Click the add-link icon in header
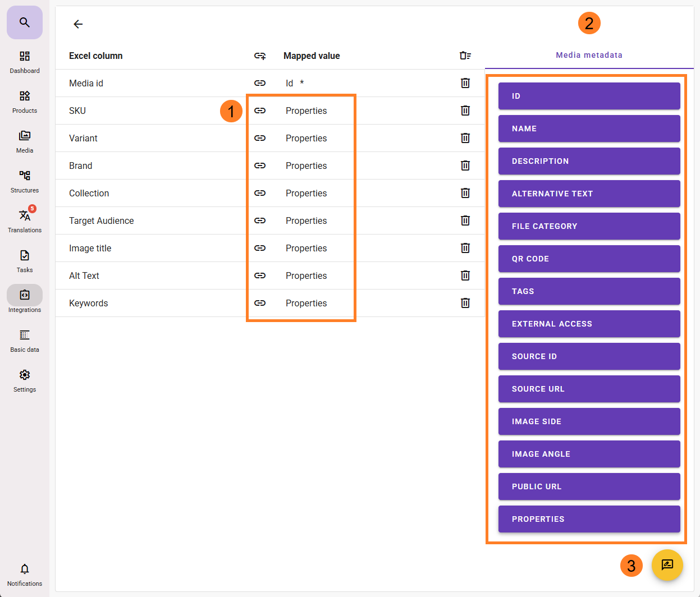 click(x=260, y=56)
